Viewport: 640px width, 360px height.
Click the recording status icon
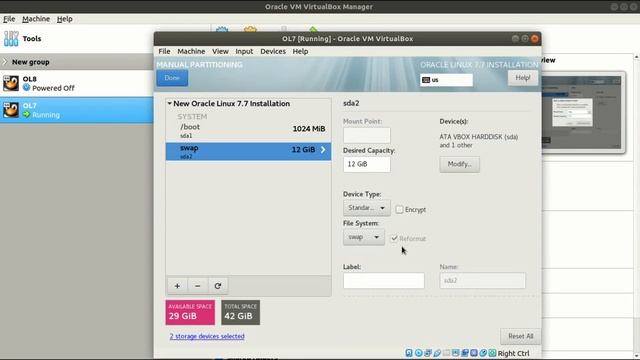pos(474,353)
